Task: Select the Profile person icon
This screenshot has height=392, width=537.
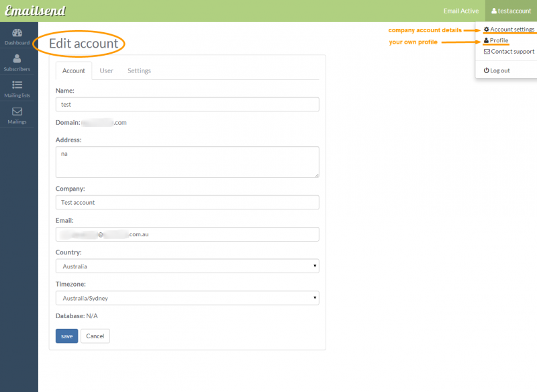Action: 485,40
